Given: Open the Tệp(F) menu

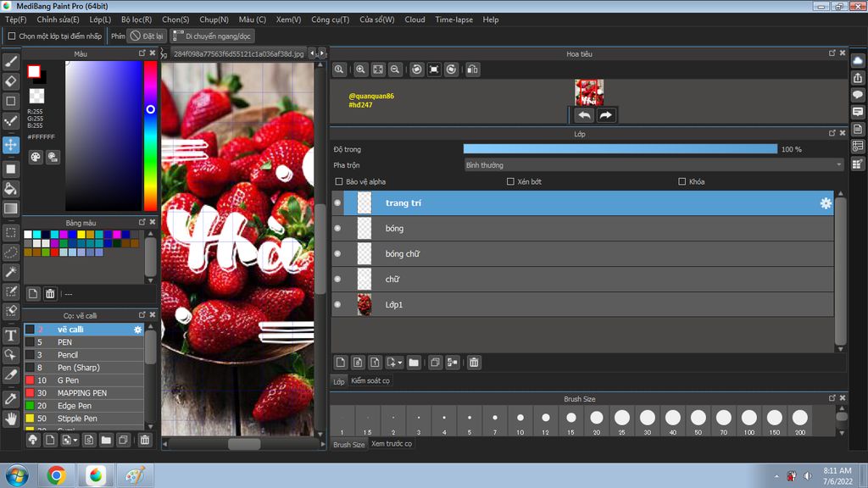Looking at the screenshot, I should pyautogui.click(x=15, y=19).
